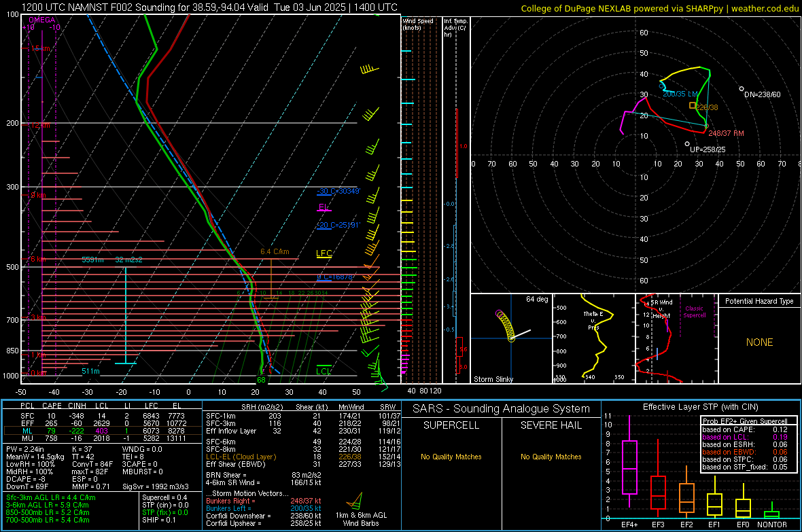The image size is (802, 532).
Task: Select the LCL-EL (Cloud Layer) row
Action: click(x=303, y=457)
